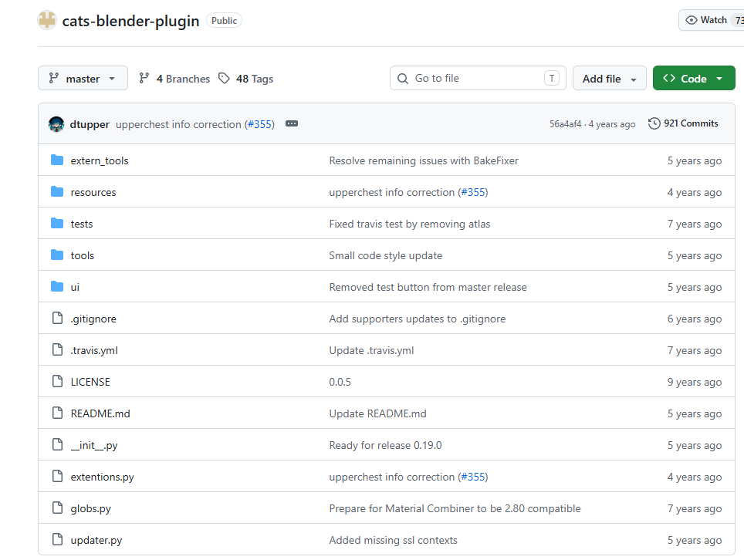Click dtupper avatar image
Image resolution: width=744 pixels, height=560 pixels.
click(x=56, y=124)
